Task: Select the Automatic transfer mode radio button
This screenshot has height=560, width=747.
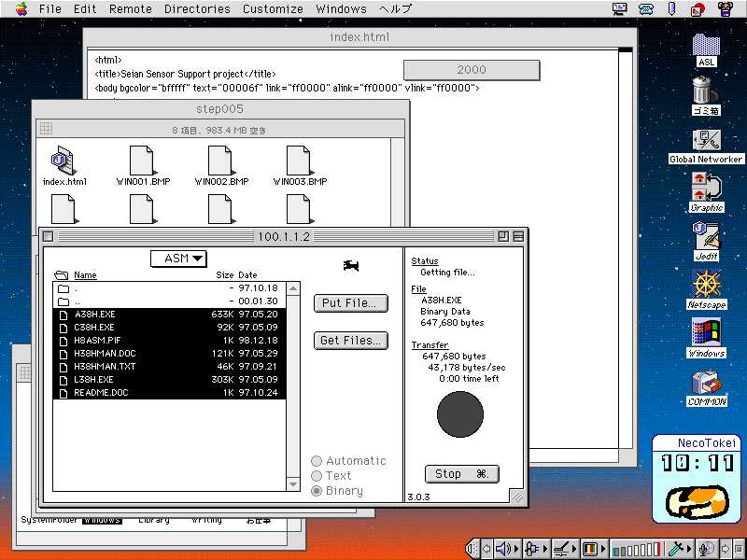Action: [x=317, y=461]
